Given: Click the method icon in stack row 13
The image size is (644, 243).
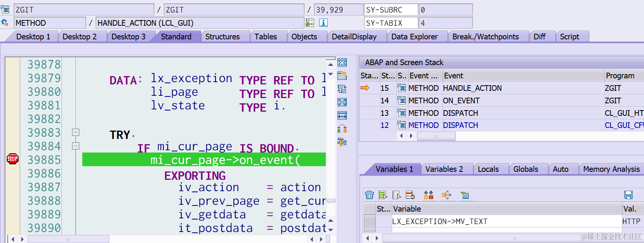Looking at the screenshot, I should tap(402, 113).
